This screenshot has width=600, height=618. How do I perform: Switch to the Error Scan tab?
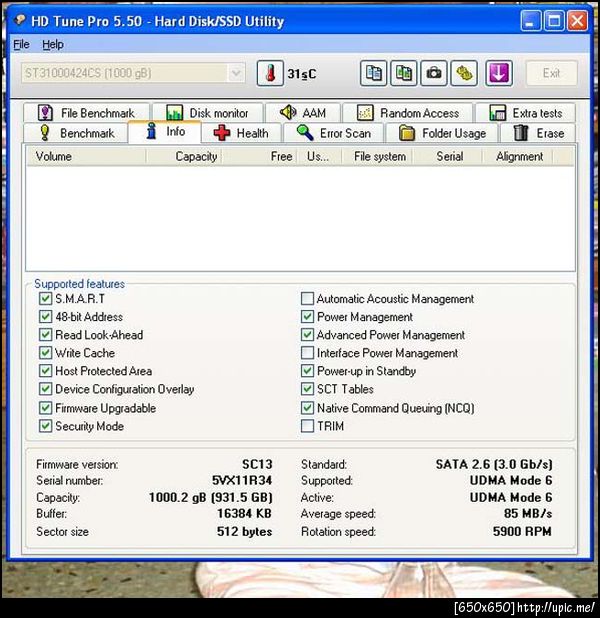334,133
